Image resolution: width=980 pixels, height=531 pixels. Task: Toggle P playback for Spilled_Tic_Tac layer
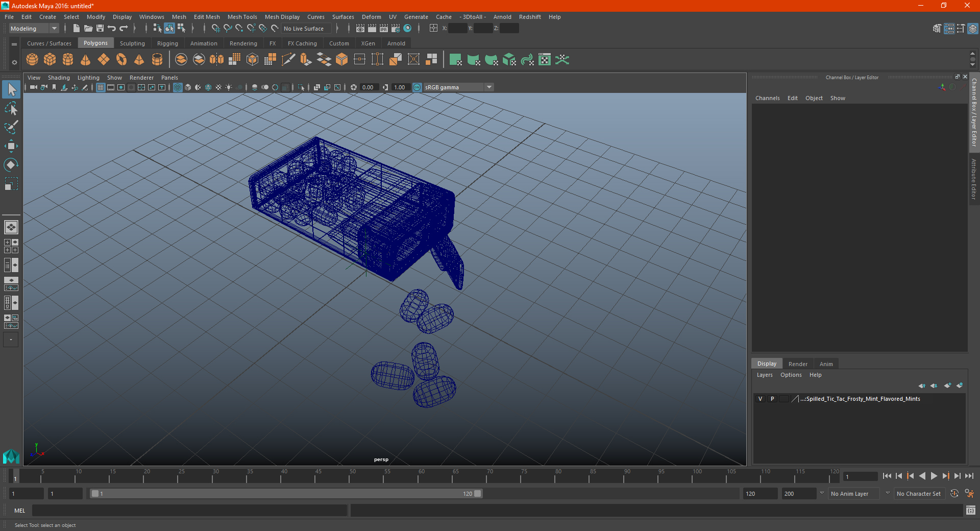[x=772, y=399]
